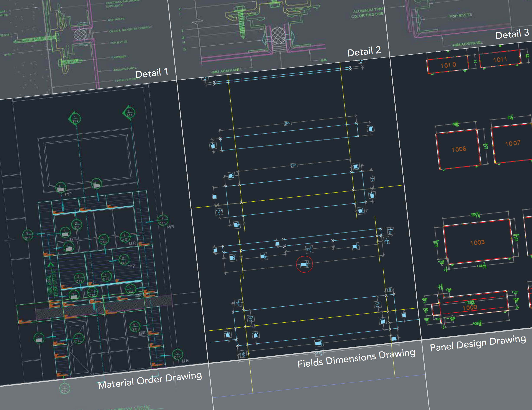Click the red-circled dimension marker
Image resolution: width=532 pixels, height=410 pixels.
click(304, 264)
